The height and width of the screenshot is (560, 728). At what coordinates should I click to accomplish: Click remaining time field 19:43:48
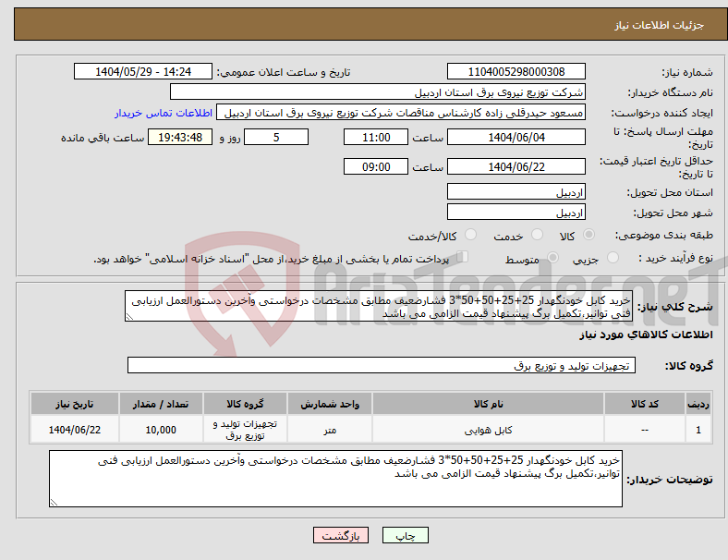pyautogui.click(x=180, y=137)
